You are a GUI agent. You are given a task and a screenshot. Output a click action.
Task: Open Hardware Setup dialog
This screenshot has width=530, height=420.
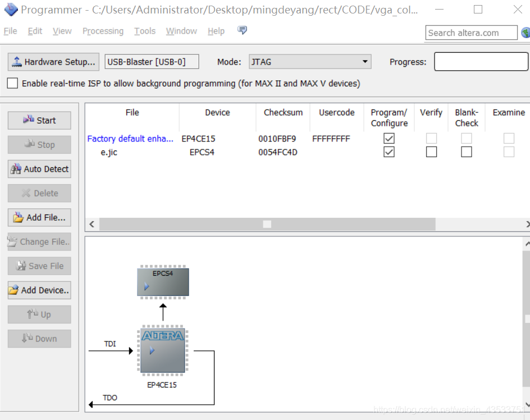point(53,62)
